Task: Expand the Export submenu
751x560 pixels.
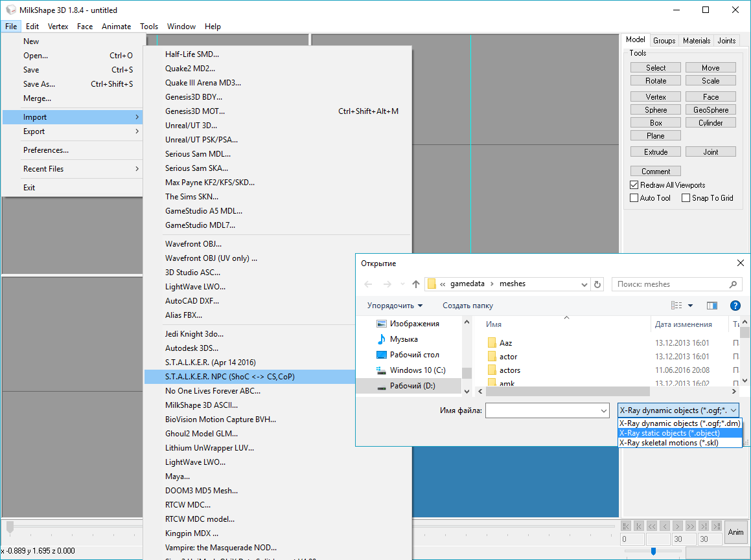Action: tap(73, 131)
